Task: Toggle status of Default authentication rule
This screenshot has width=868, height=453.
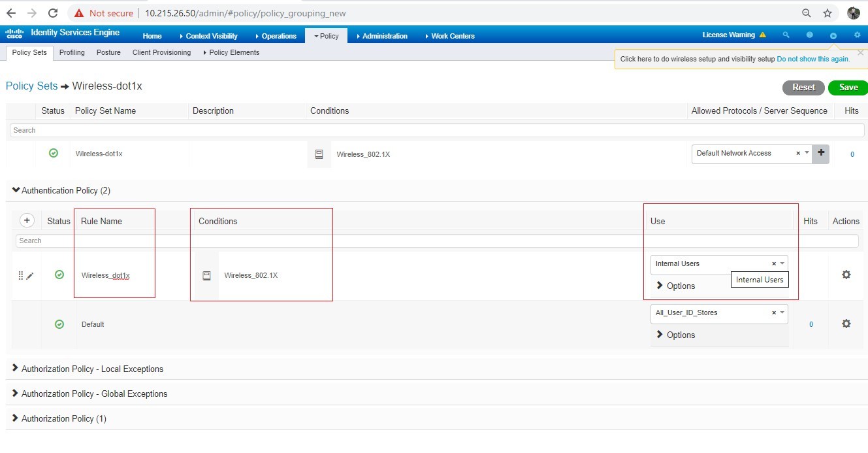Action: point(59,324)
